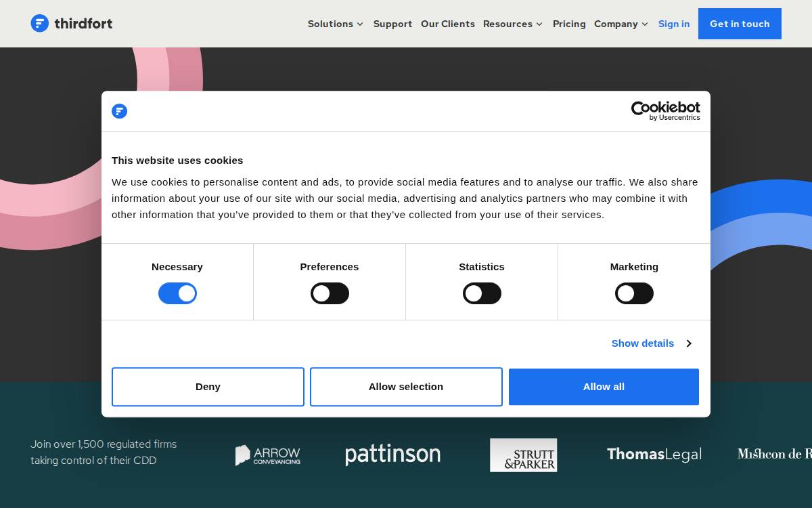Image resolution: width=812 pixels, height=508 pixels.
Task: Click the 'Marketing' category label
Action: (x=634, y=267)
